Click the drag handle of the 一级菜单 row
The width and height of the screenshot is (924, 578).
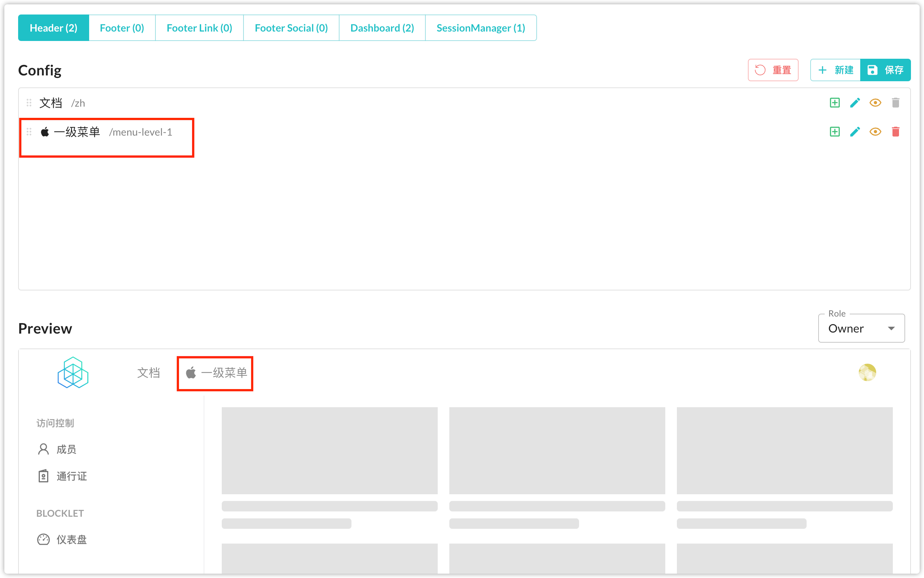(29, 132)
